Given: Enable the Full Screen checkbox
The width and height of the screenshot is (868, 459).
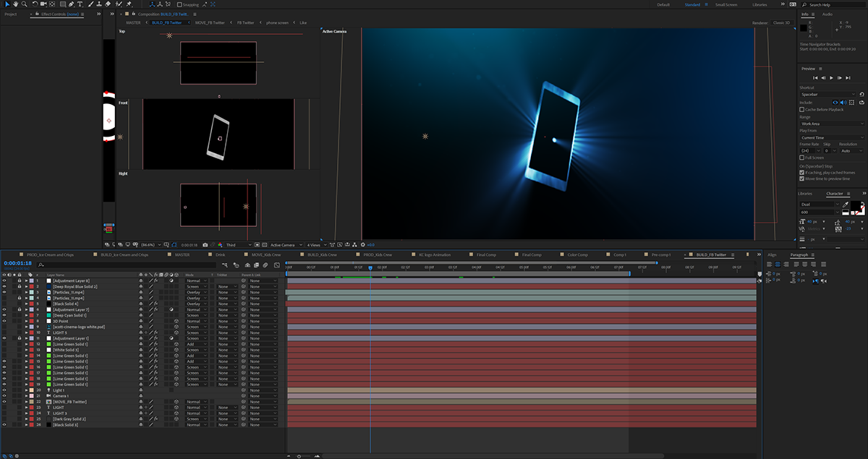Looking at the screenshot, I should (802, 158).
